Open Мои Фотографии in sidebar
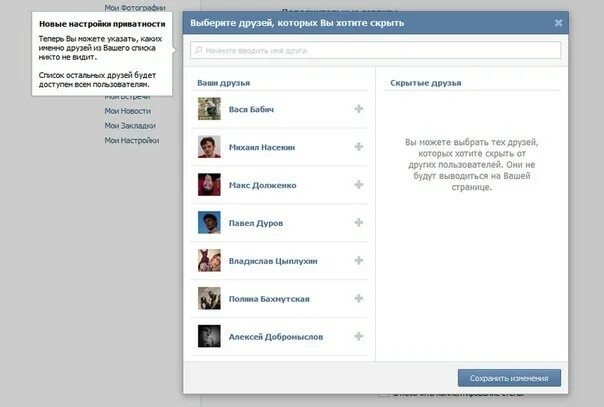This screenshot has height=407, width=604. [x=135, y=7]
